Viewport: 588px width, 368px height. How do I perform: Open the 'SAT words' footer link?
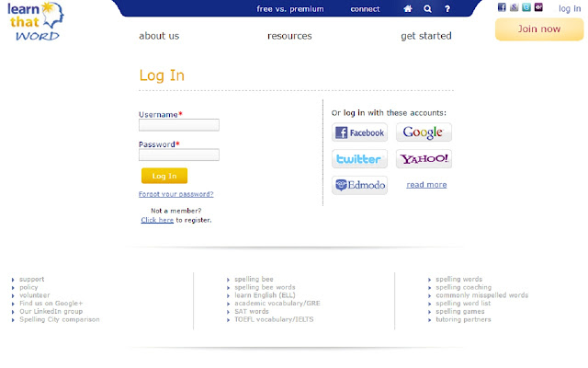[x=252, y=312]
